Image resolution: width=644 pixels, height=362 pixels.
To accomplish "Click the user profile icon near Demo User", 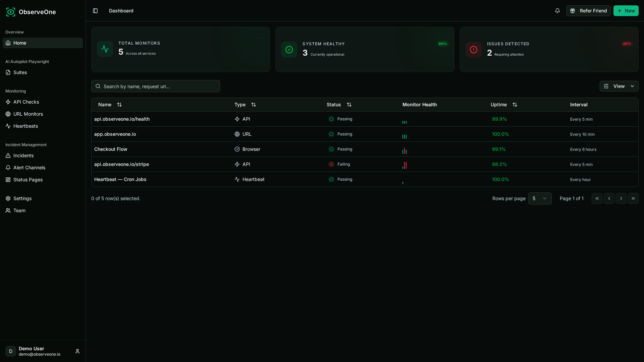I will pyautogui.click(x=77, y=351).
